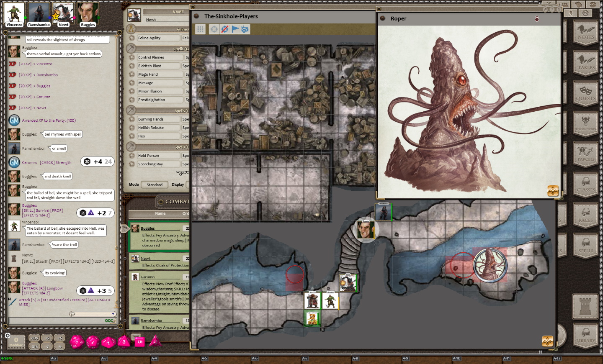Click the +5 modifier button
603x364 pixels.
coord(60,338)
